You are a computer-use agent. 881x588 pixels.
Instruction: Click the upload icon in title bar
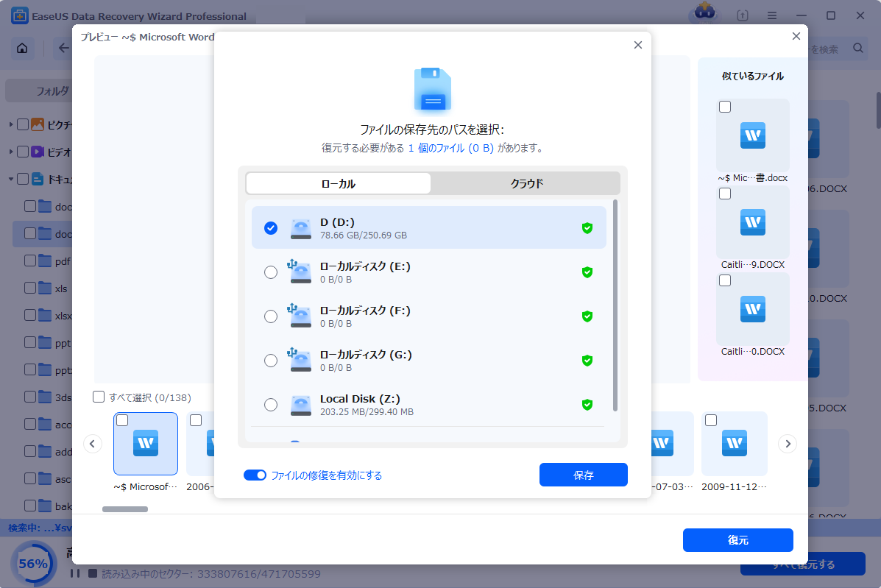pos(742,15)
